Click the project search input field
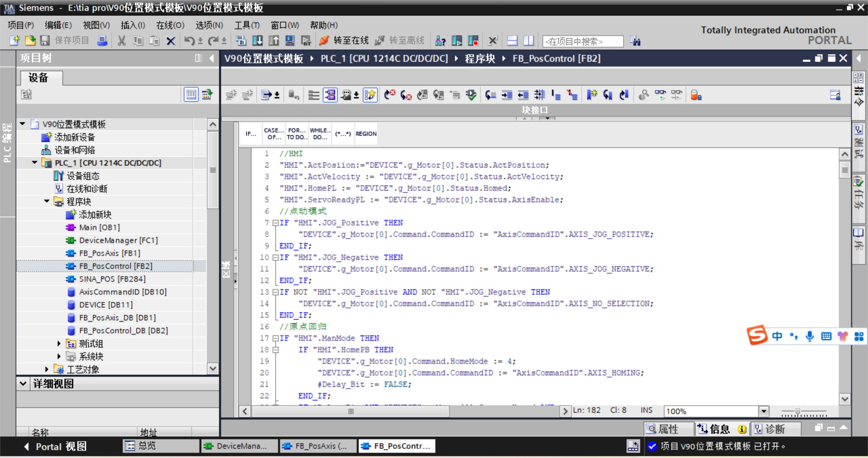Viewport: 868px width, 458px height. (583, 41)
